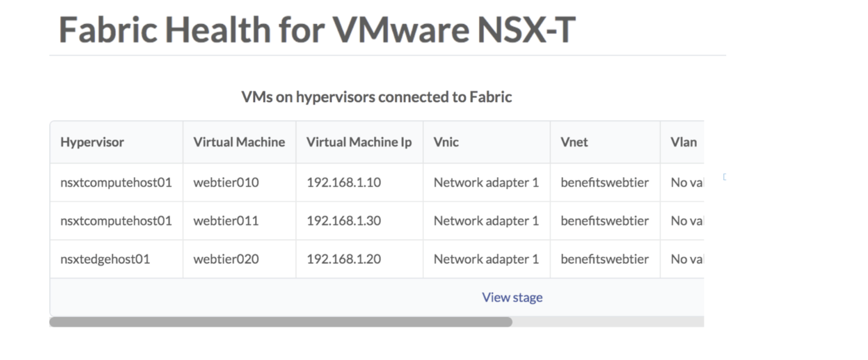
Task: Click the Hypervisor column header
Action: (92, 142)
